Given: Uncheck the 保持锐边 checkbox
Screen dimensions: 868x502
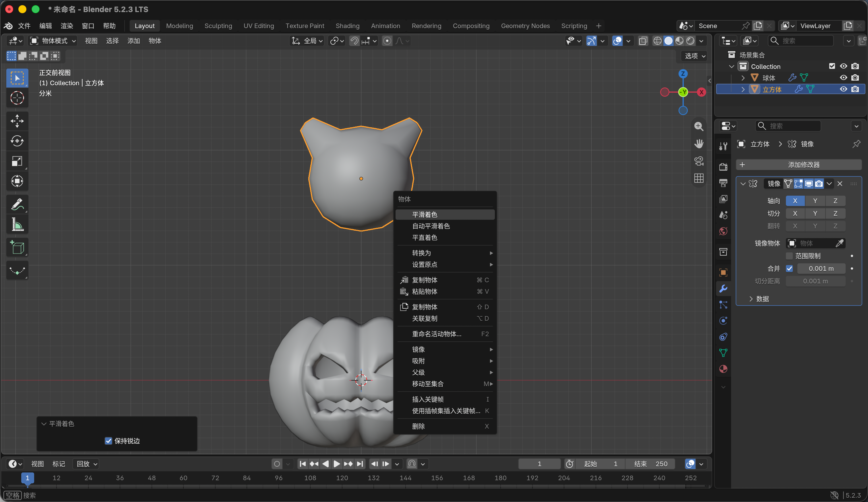Looking at the screenshot, I should (x=108, y=441).
